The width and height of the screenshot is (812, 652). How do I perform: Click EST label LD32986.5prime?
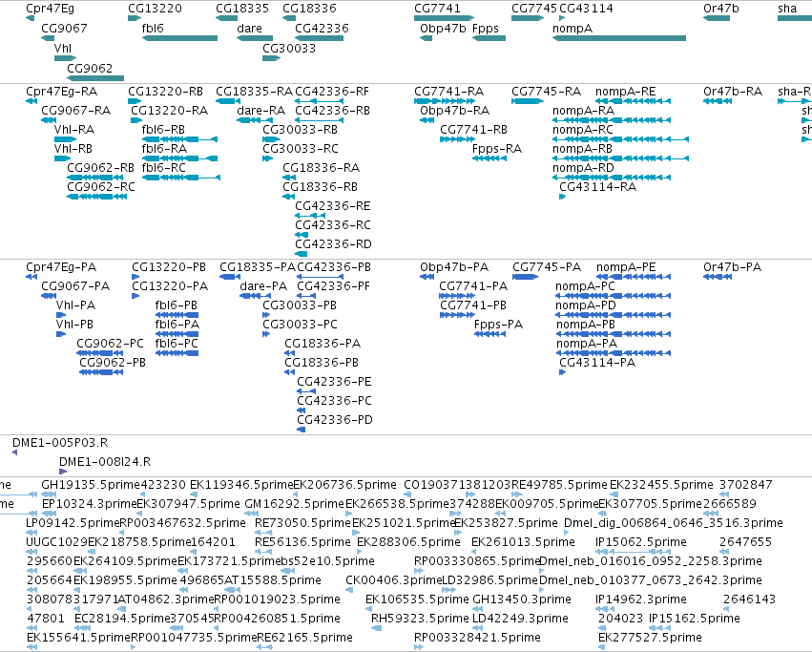pyautogui.click(x=489, y=580)
